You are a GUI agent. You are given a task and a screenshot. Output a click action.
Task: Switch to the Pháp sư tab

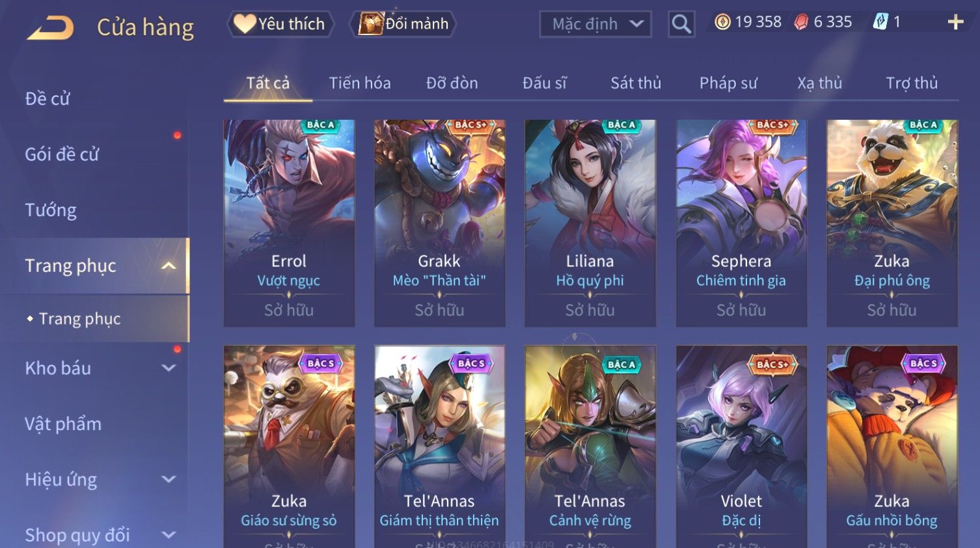[x=728, y=83]
